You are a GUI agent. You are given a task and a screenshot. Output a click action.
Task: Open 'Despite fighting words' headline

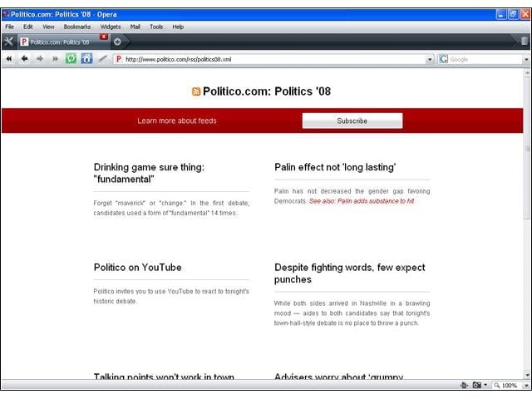pos(349,273)
